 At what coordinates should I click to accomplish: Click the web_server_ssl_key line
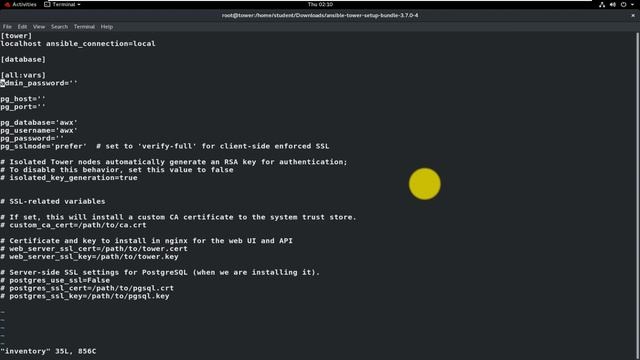(x=90, y=257)
